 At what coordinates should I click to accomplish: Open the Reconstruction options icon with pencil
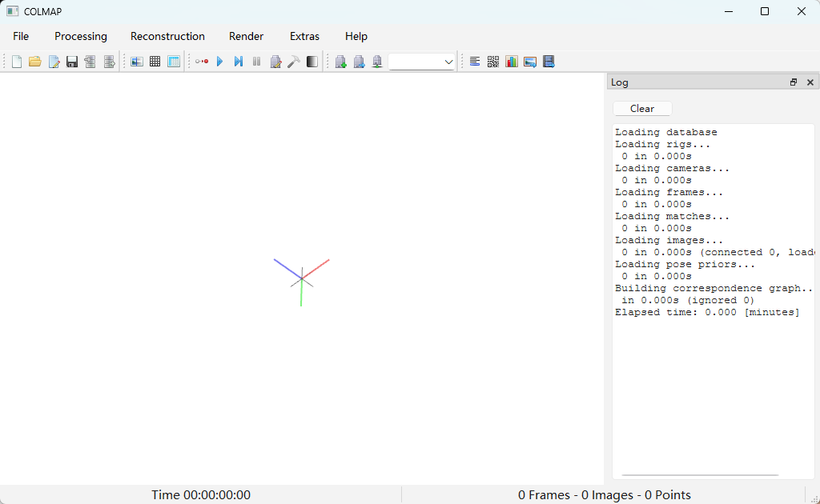click(275, 62)
